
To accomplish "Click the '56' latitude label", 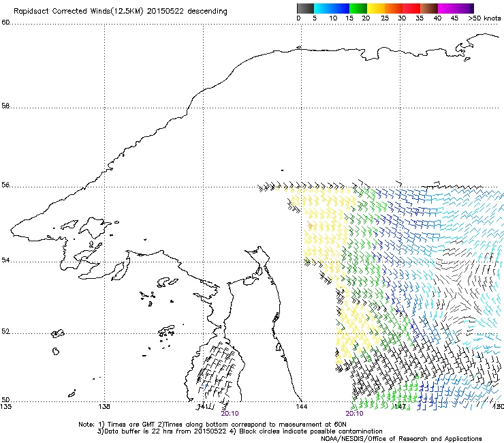I will coord(5,185).
